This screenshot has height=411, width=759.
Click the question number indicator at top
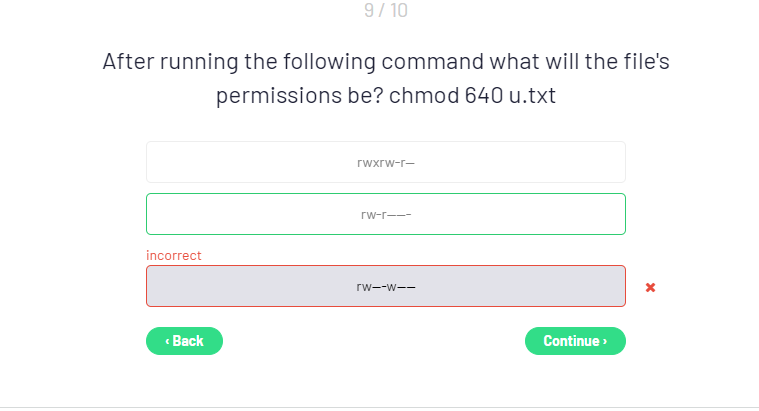pyautogui.click(x=385, y=11)
